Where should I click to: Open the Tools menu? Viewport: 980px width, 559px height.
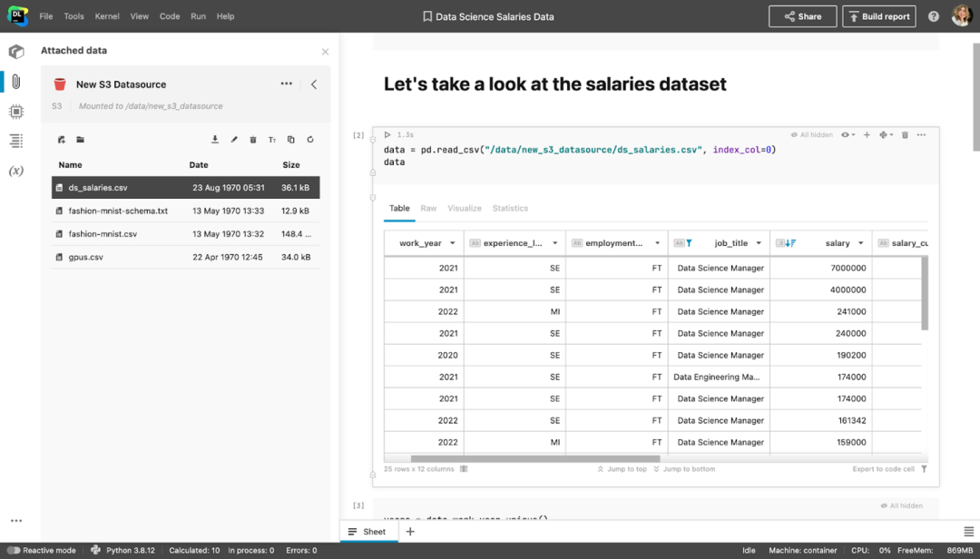click(73, 16)
